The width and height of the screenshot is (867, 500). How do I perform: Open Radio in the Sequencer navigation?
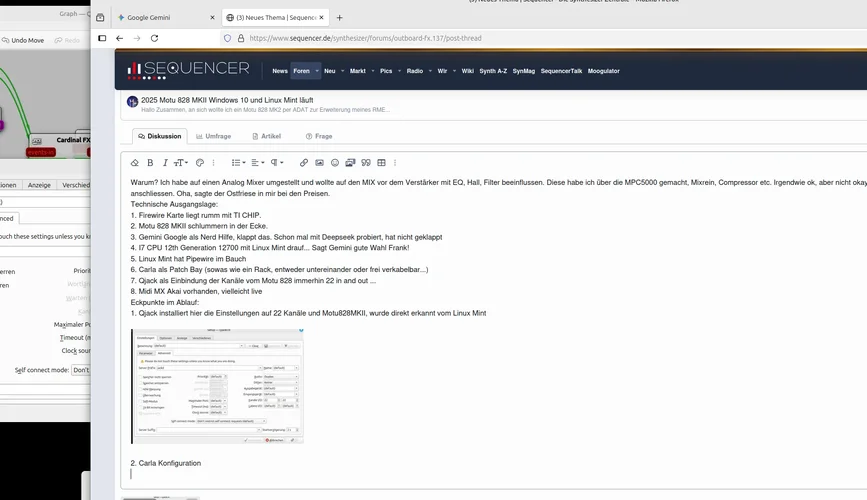415,71
